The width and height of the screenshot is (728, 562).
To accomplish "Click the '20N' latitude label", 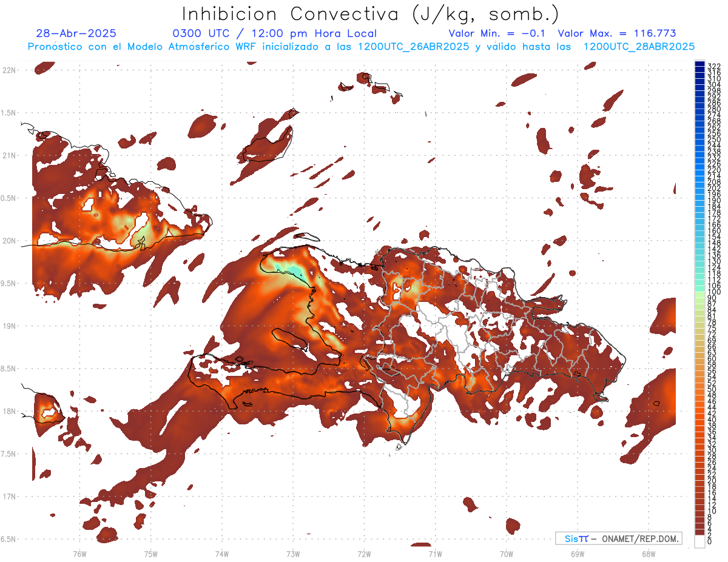I will point(9,241).
